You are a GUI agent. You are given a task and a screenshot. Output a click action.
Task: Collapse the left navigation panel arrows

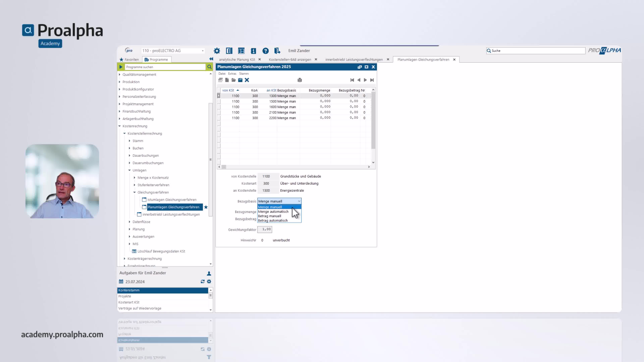(x=211, y=59)
